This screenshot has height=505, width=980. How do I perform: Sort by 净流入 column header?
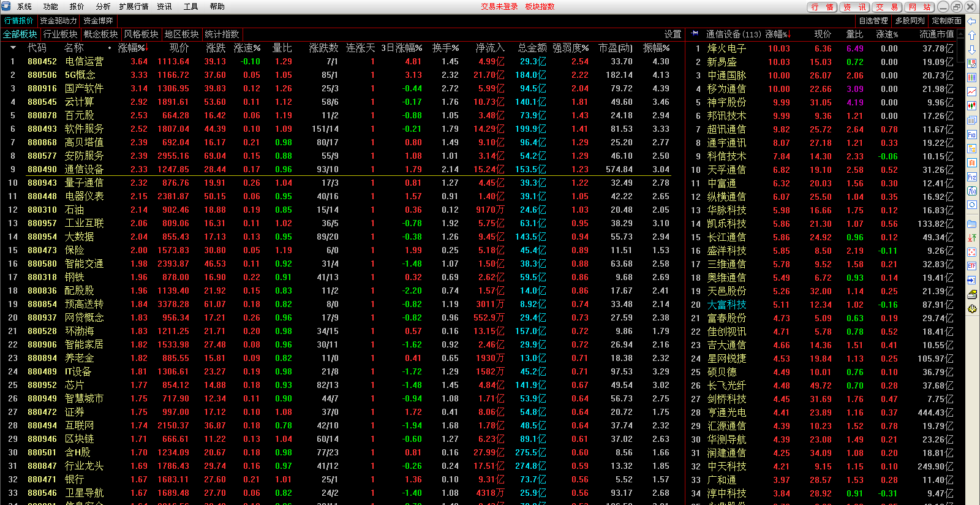point(490,48)
